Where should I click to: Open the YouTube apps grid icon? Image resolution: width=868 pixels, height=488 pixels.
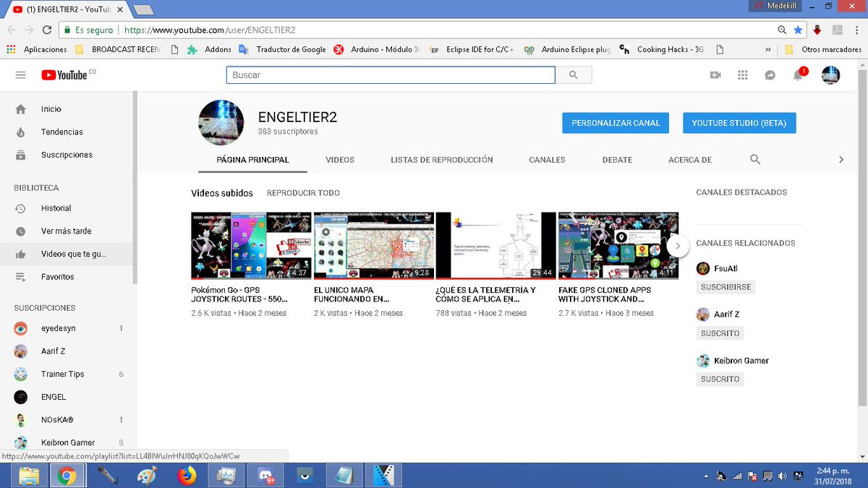[742, 75]
